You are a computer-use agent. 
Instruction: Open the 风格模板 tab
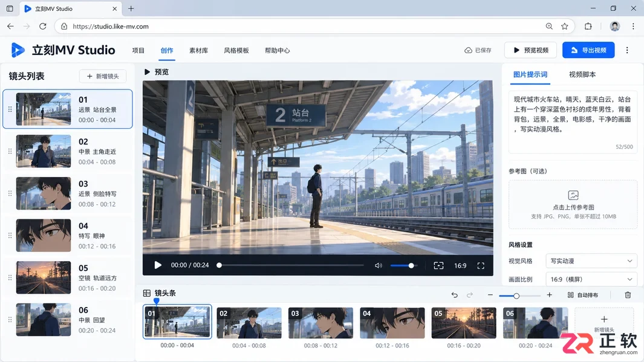coord(236,51)
